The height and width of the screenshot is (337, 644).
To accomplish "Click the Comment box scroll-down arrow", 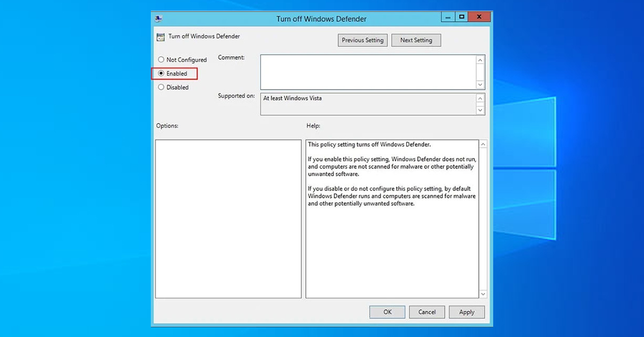I will click(480, 84).
